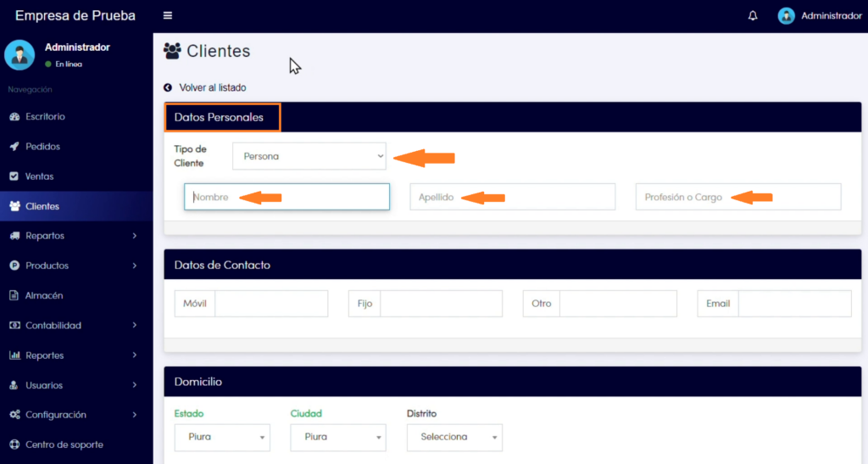Click the Clientes page header icon
Screen dimensions: 868x464
click(x=172, y=51)
